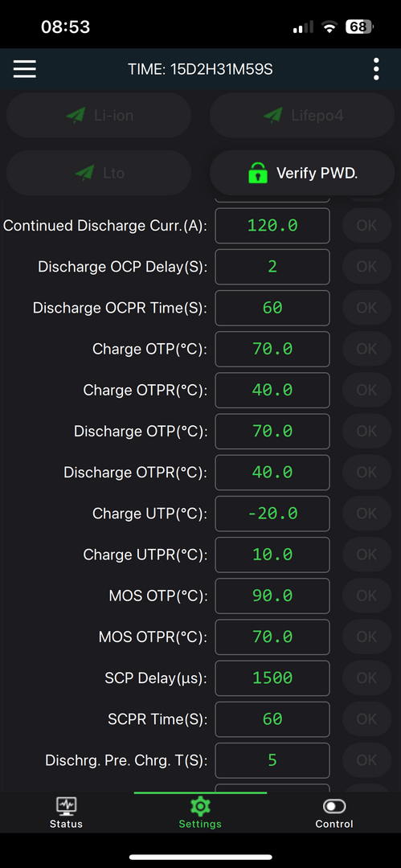This screenshot has height=868, width=401.
Task: Select the Charge OTPR value field
Action: [x=272, y=391]
